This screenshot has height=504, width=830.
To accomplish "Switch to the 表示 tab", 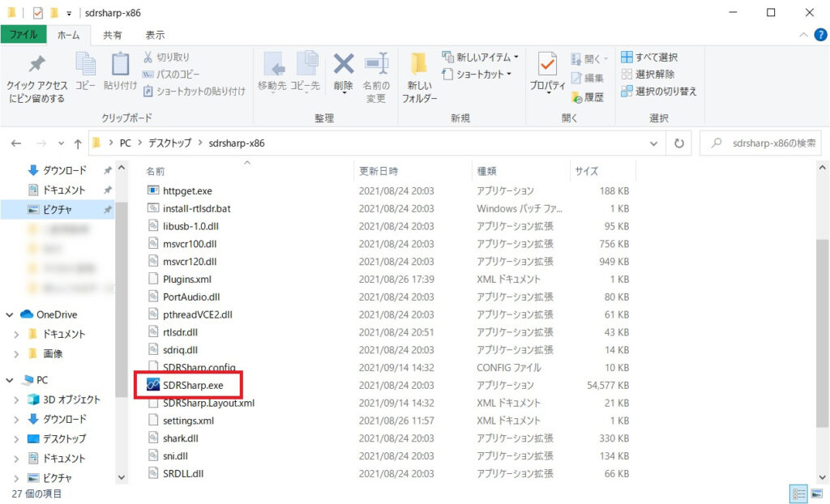I will (x=155, y=35).
